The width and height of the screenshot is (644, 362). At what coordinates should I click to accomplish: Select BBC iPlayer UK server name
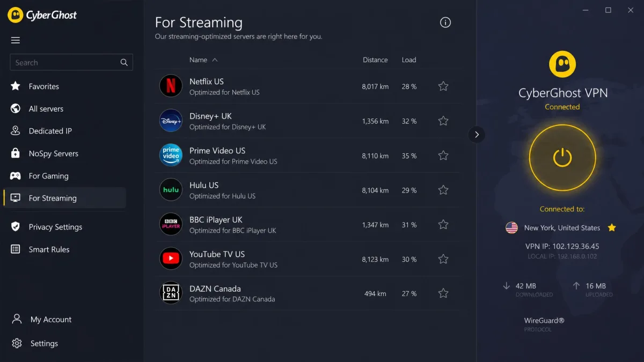tap(216, 219)
